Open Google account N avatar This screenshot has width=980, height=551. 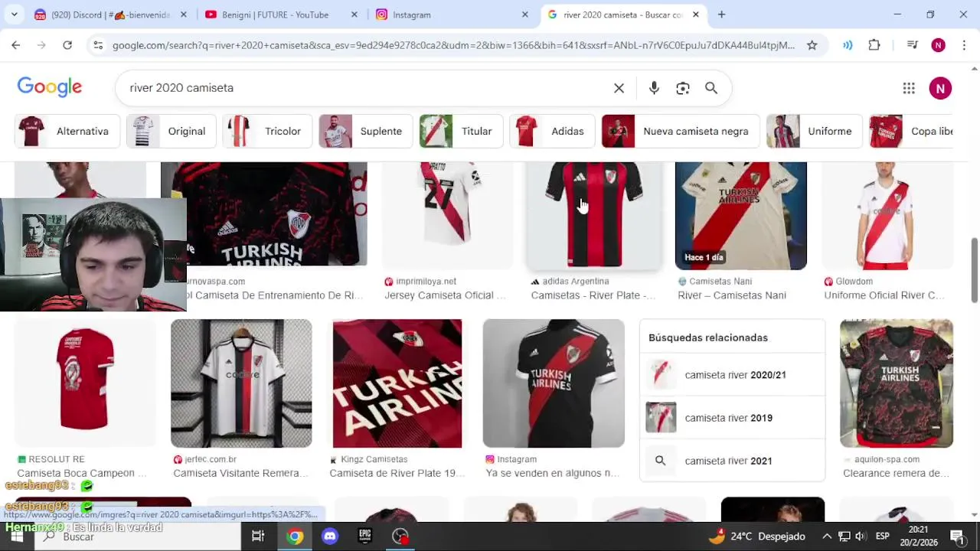[x=940, y=88]
